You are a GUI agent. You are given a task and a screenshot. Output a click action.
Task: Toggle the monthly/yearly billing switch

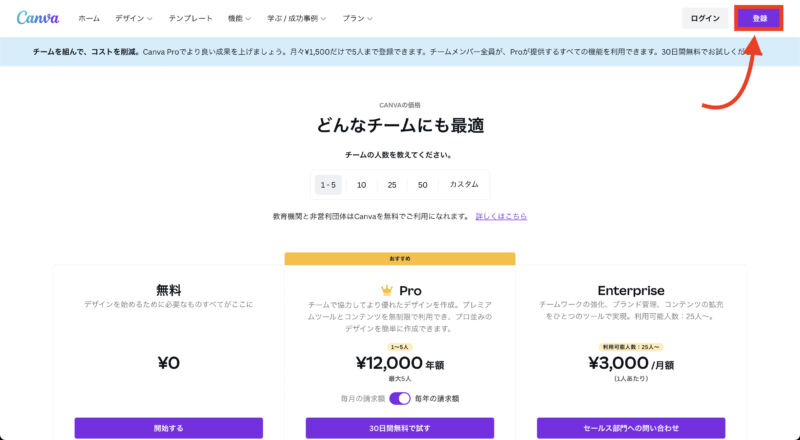(x=399, y=399)
